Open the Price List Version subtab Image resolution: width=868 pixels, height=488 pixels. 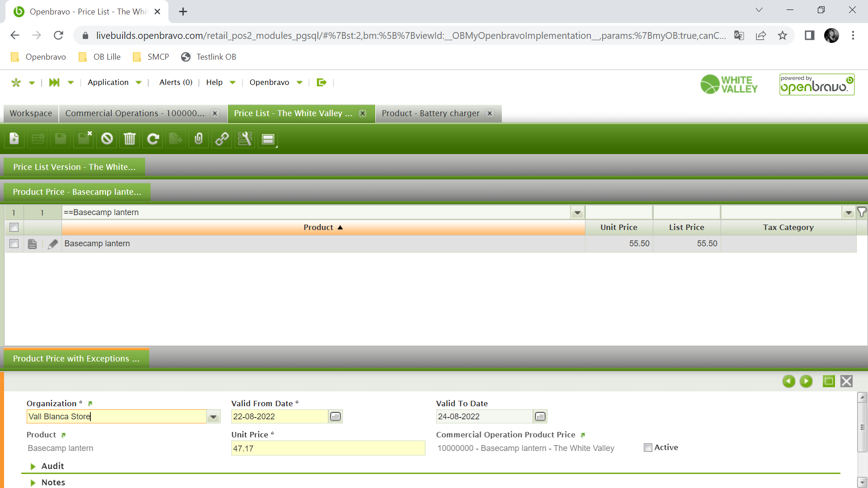(x=74, y=167)
